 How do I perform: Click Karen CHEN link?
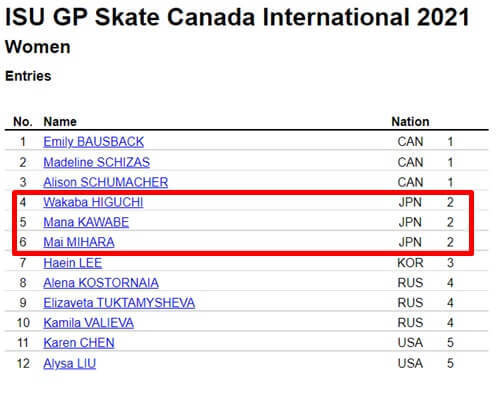[79, 343]
